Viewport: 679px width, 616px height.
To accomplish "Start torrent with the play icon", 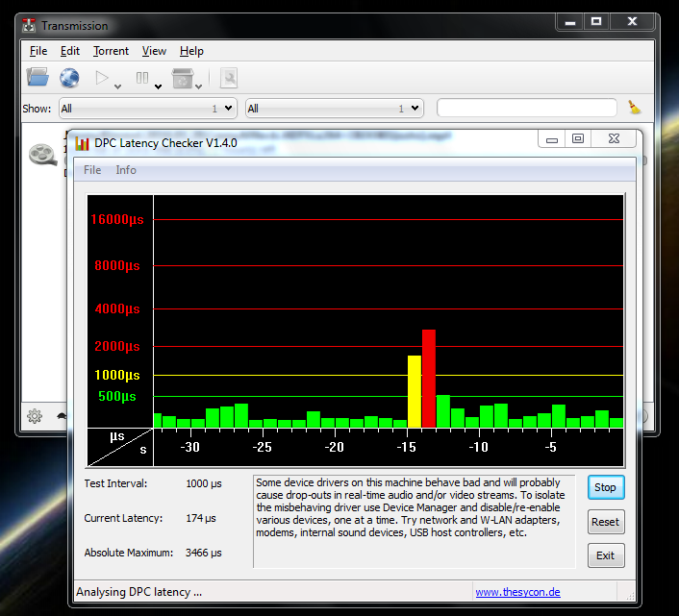I will [x=102, y=78].
